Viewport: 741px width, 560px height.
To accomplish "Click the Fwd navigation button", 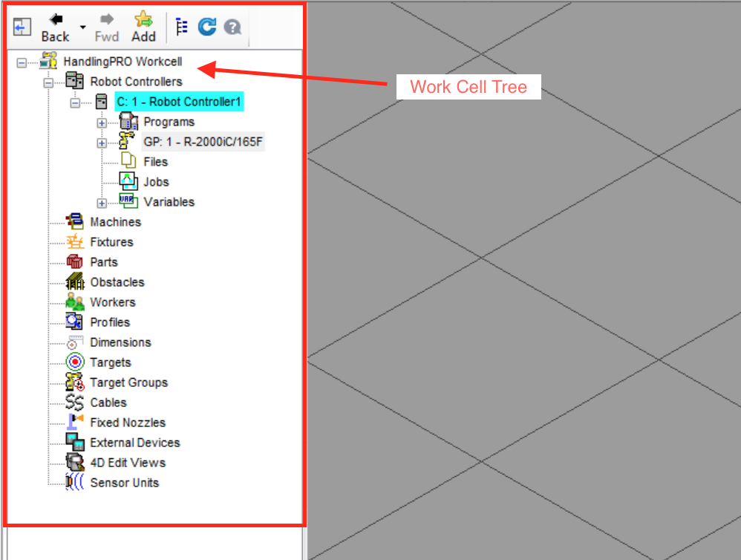I will (x=106, y=28).
